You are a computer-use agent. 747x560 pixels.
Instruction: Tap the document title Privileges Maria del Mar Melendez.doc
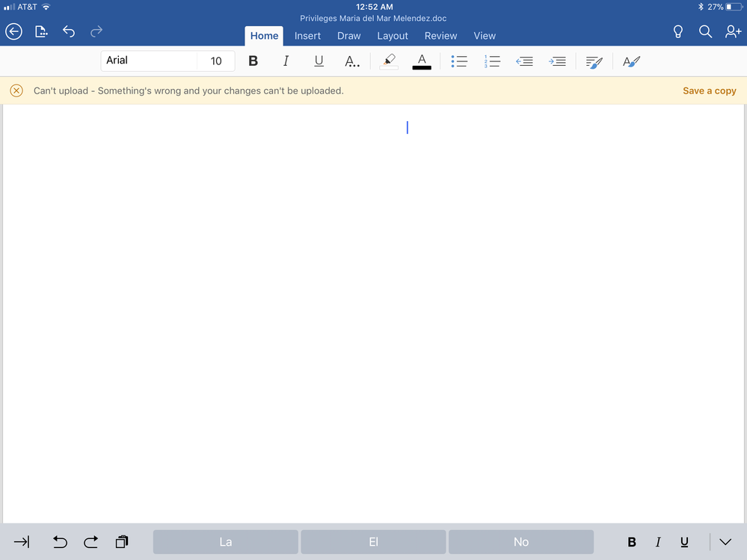click(x=373, y=19)
